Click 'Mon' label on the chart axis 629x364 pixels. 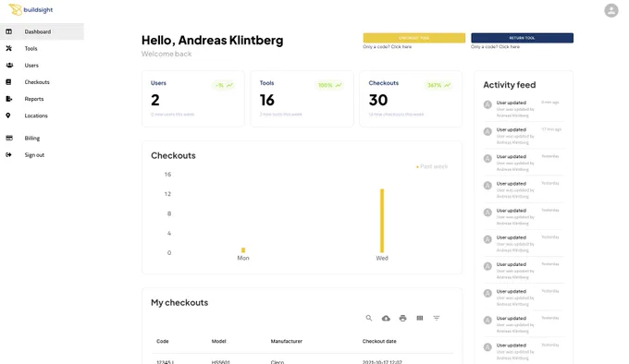243,259
